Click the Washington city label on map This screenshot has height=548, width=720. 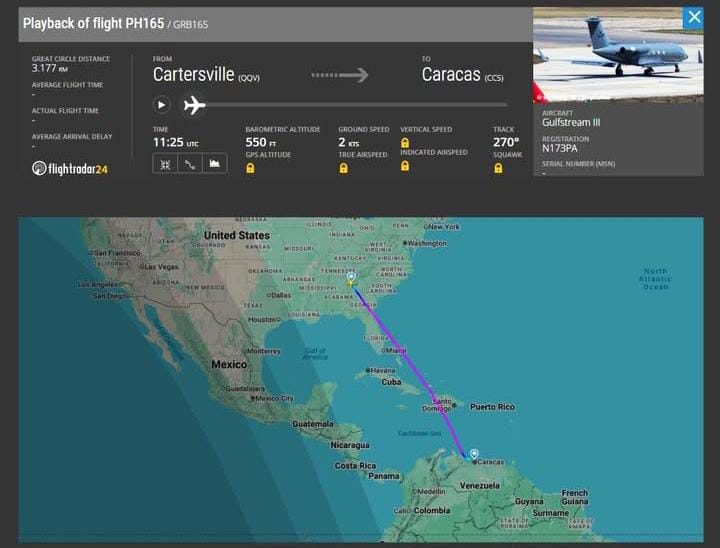(x=425, y=243)
